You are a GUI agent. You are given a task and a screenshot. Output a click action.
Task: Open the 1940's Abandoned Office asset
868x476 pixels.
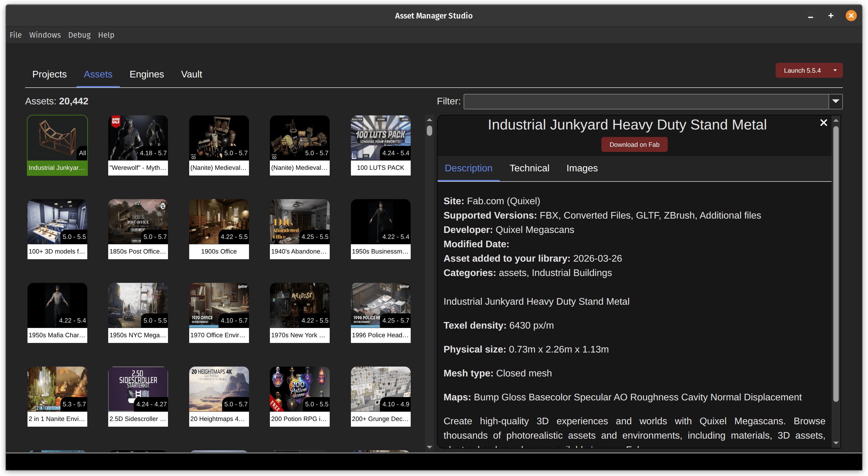(x=299, y=229)
